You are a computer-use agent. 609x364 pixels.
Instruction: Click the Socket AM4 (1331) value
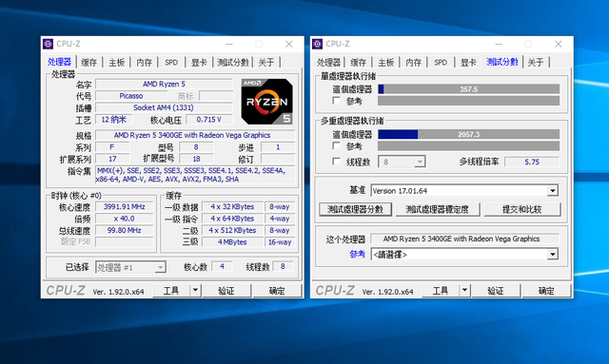pyautogui.click(x=164, y=107)
